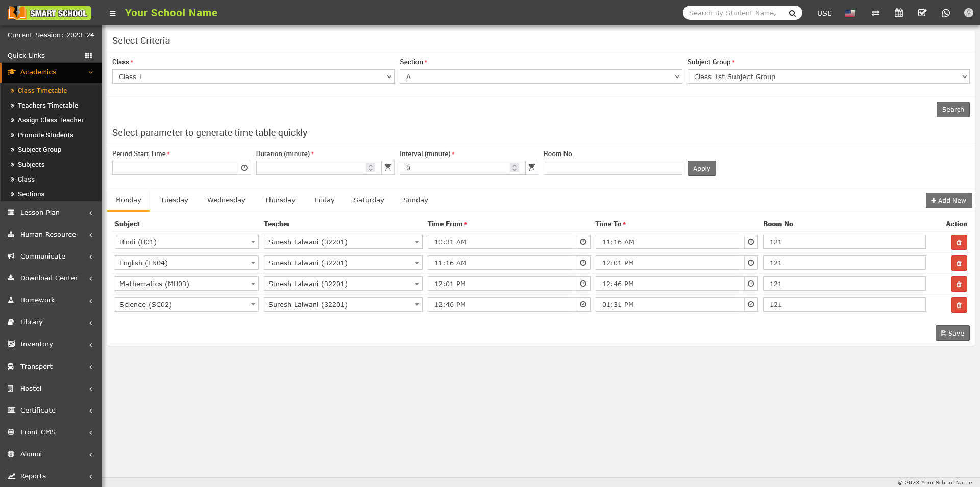Open the WhatsApp icon in the top bar
This screenshot has height=487, width=980.
click(x=946, y=13)
